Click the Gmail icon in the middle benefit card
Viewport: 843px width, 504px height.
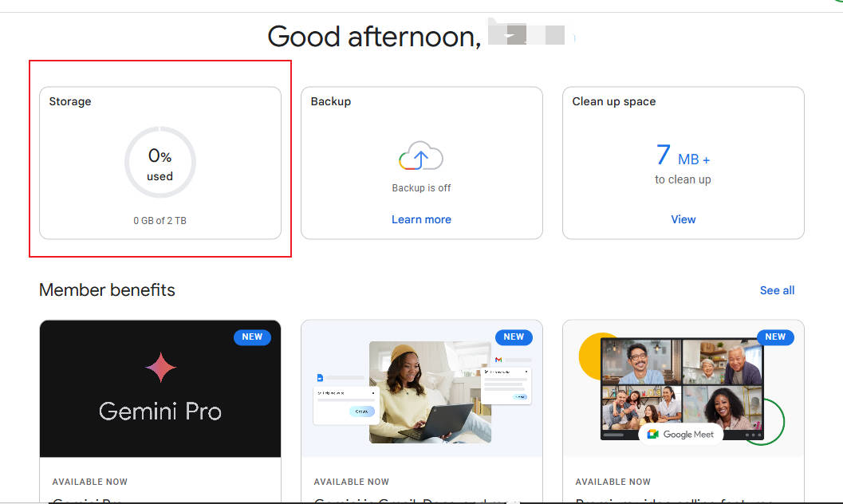click(x=498, y=360)
